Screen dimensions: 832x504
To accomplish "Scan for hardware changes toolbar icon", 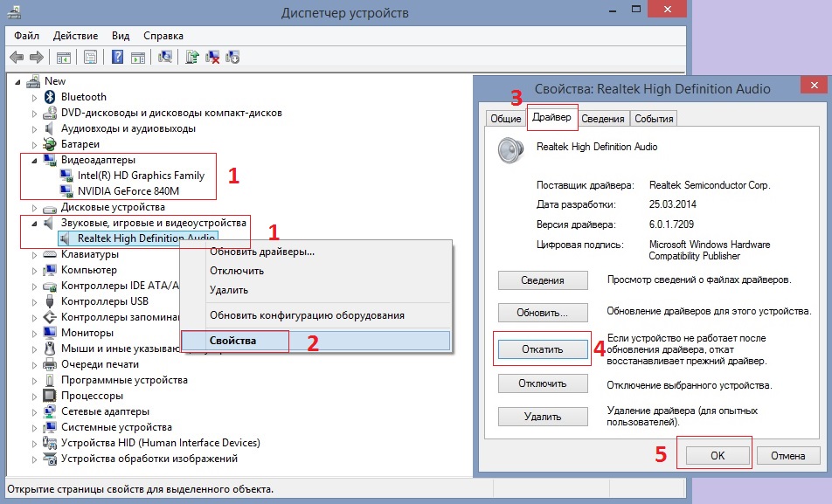I will pos(165,57).
